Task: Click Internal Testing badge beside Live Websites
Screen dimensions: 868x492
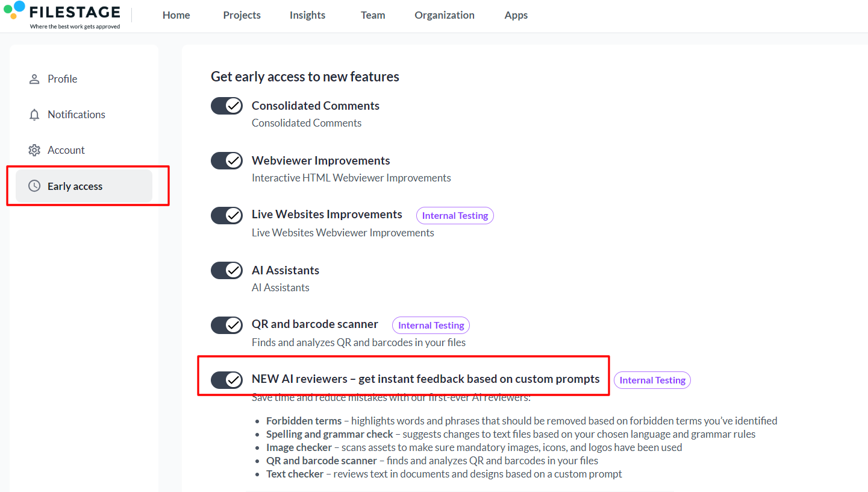Action: click(455, 216)
